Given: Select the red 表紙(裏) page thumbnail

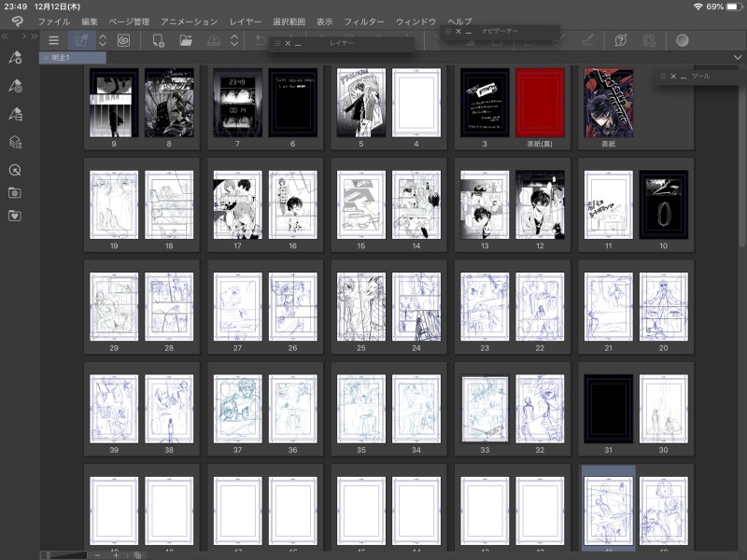Looking at the screenshot, I should click(540, 103).
